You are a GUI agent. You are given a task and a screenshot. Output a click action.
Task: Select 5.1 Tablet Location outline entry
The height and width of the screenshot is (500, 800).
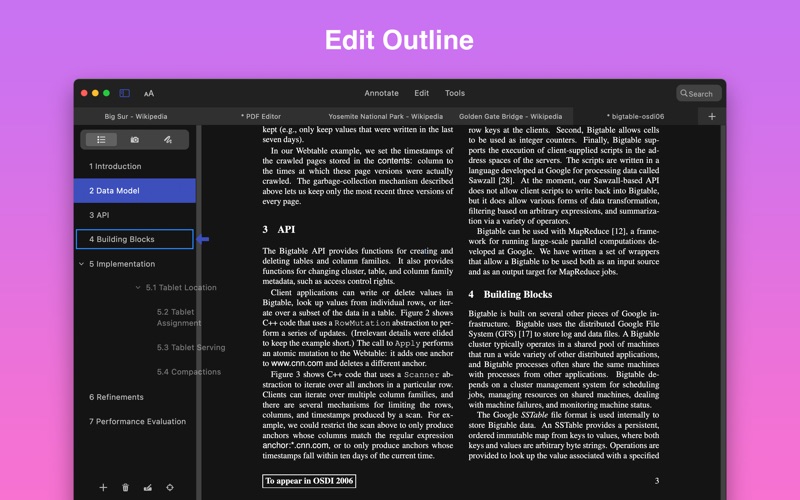click(181, 287)
